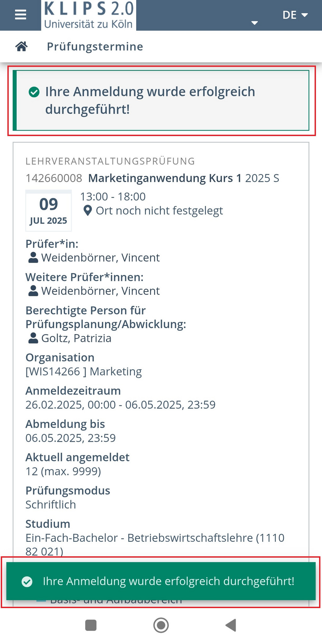Tap the Android home circle button
This screenshot has height=644, width=322.
click(x=161, y=625)
